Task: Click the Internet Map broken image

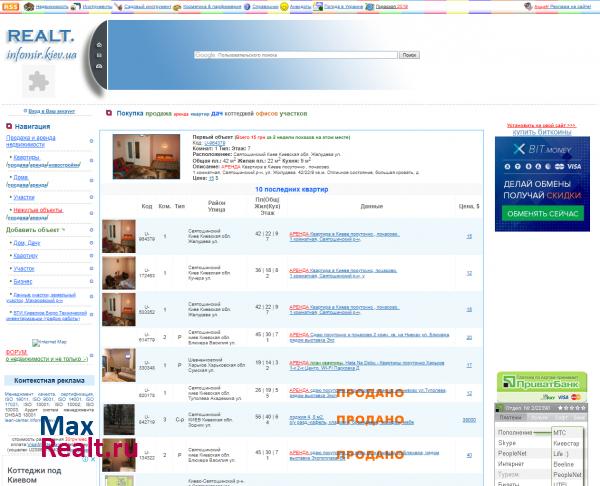Action: (x=49, y=342)
